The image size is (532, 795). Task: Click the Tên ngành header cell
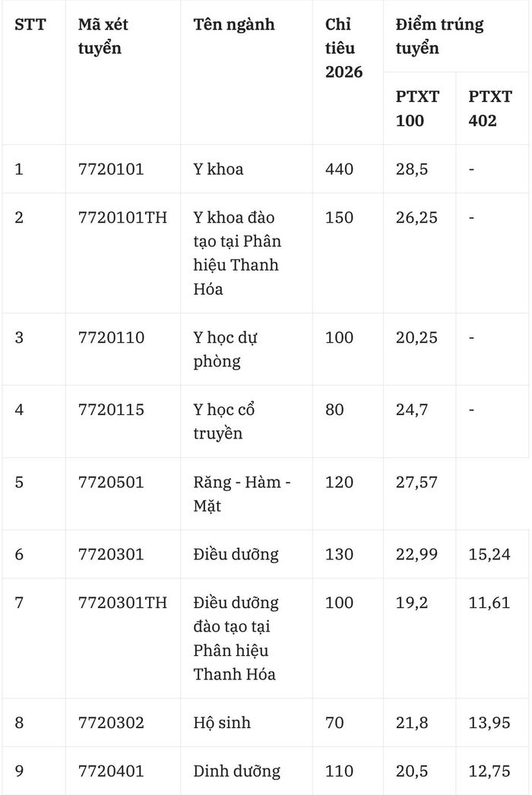(x=234, y=24)
